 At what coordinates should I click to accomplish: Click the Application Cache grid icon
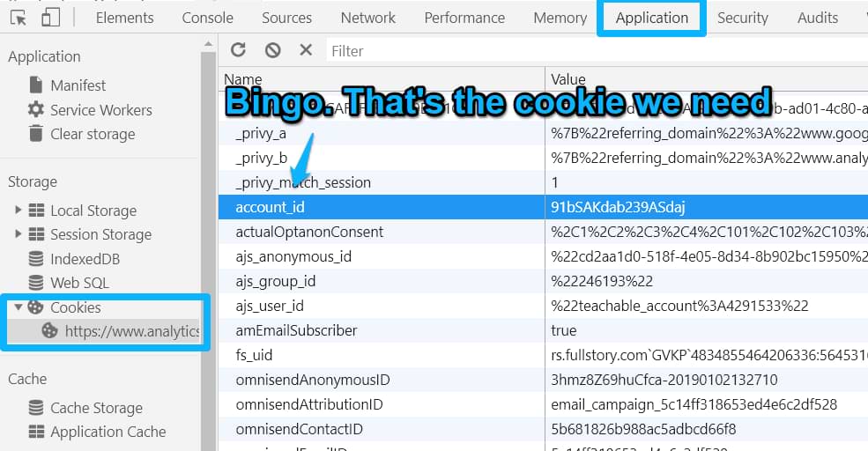point(36,431)
